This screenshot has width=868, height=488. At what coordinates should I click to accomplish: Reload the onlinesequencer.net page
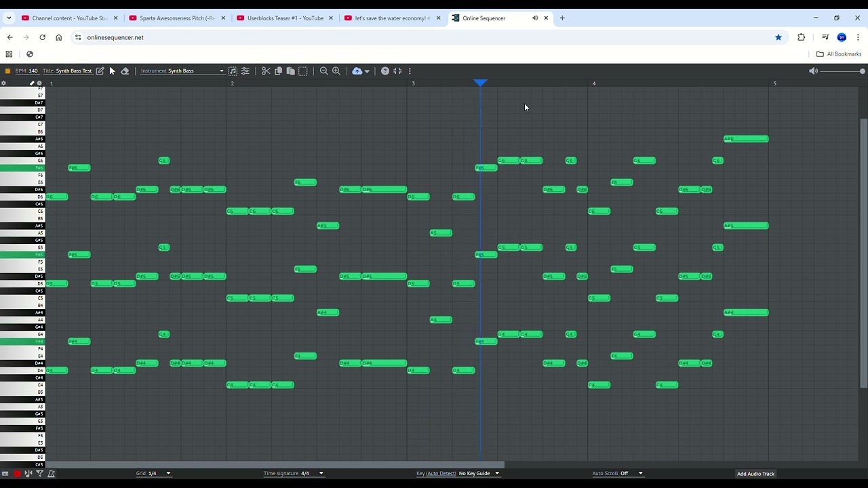pyautogui.click(x=42, y=37)
